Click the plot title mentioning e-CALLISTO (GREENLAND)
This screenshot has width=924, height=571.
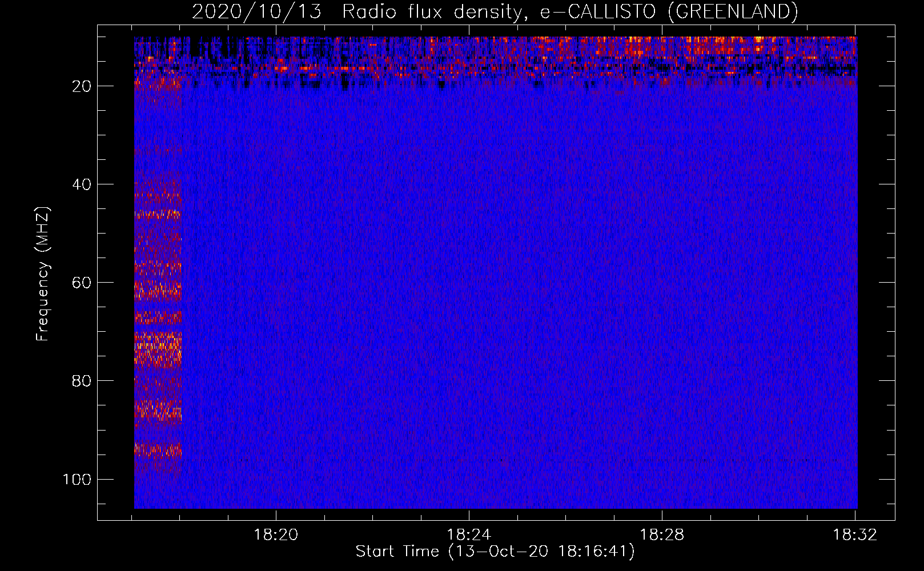(495, 11)
